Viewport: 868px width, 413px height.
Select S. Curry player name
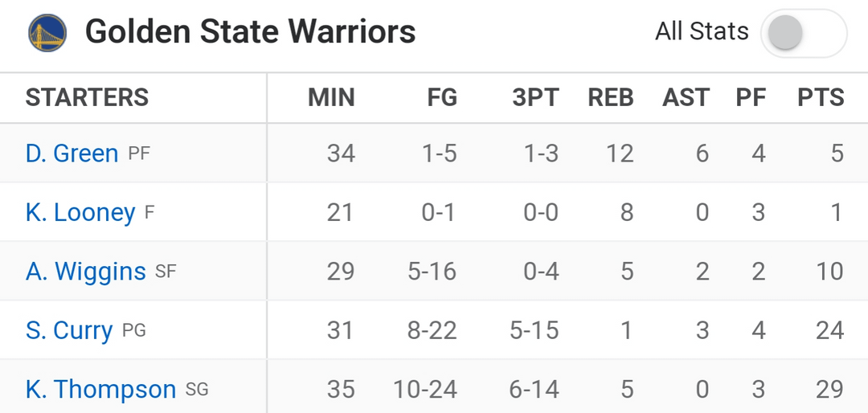coord(69,330)
